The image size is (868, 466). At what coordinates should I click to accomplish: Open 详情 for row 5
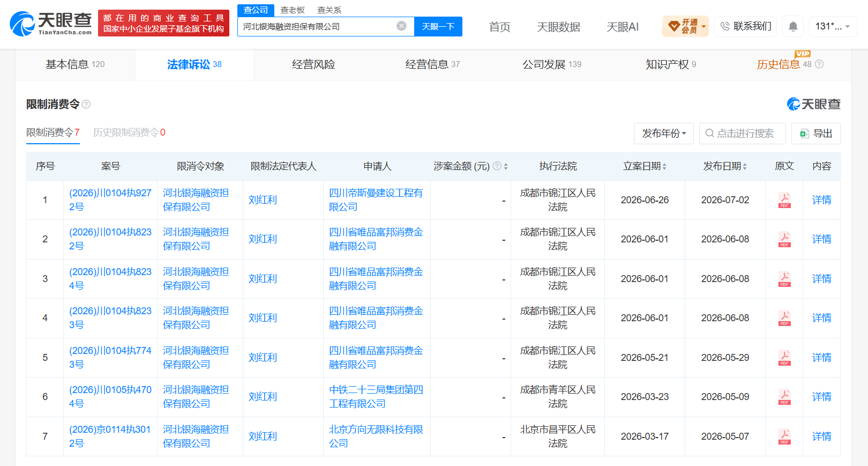click(x=821, y=358)
